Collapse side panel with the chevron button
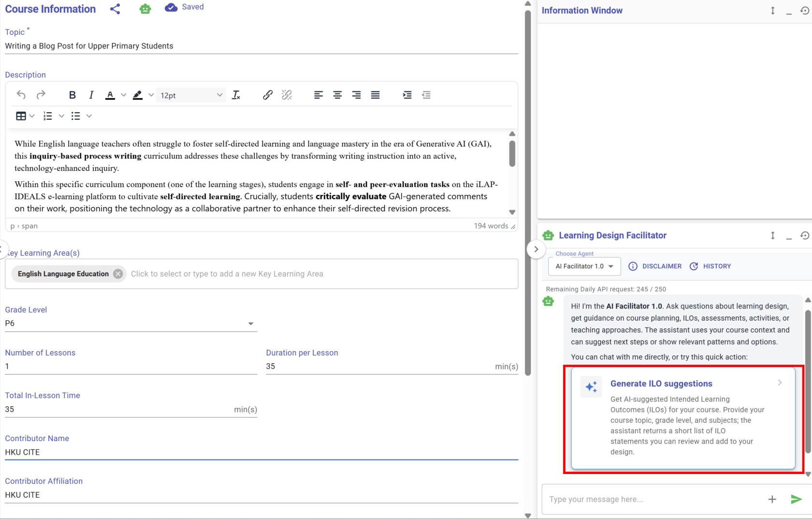812x519 pixels. click(536, 250)
